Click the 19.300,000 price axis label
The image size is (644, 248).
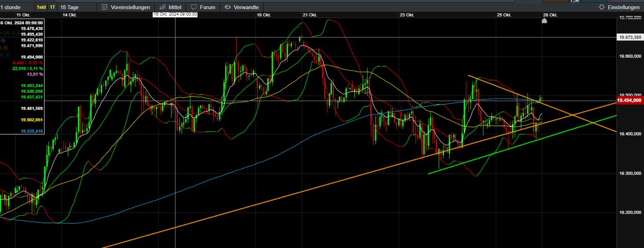630,173
